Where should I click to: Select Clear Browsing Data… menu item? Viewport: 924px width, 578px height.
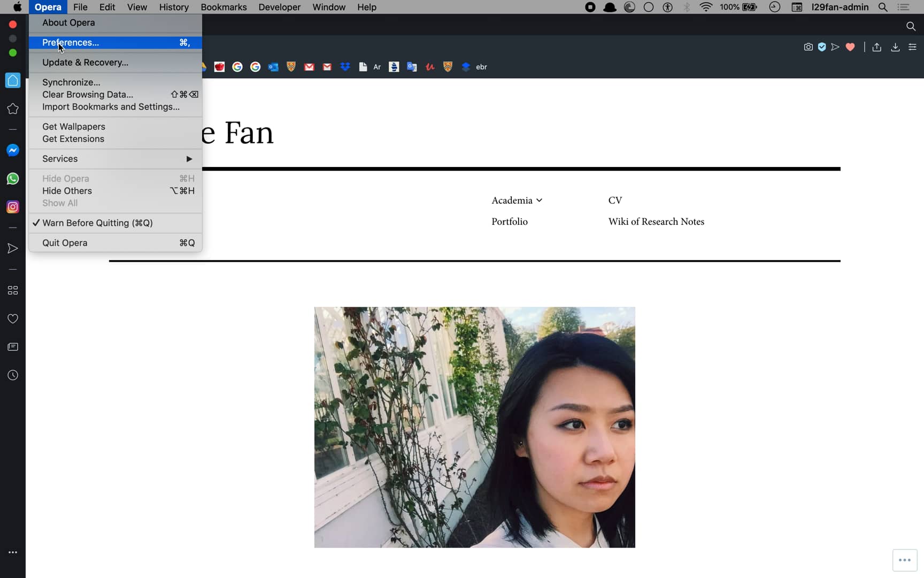pyautogui.click(x=115, y=94)
